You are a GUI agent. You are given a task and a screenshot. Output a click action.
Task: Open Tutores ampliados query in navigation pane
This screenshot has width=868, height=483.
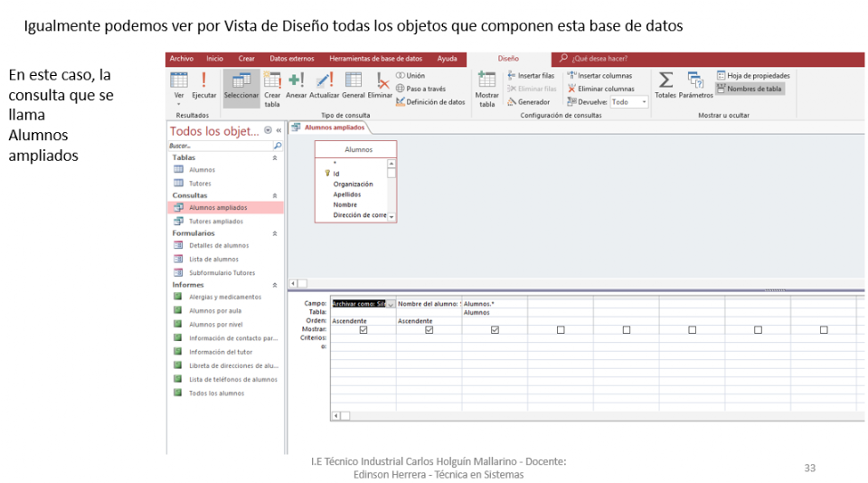point(215,221)
